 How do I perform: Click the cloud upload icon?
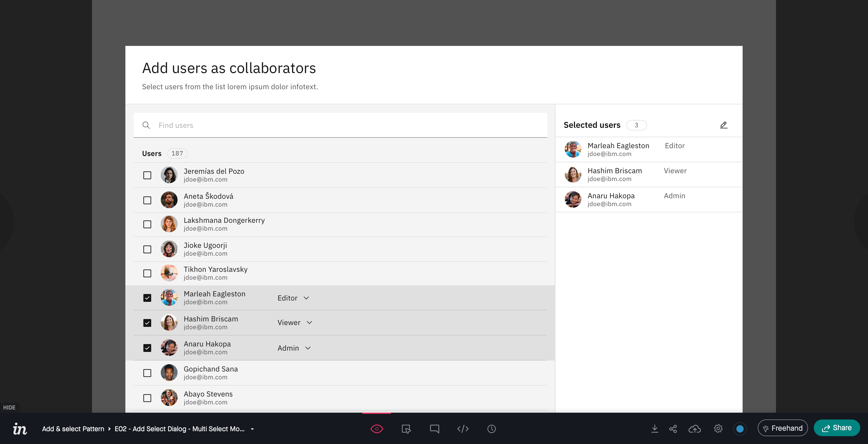pyautogui.click(x=694, y=429)
